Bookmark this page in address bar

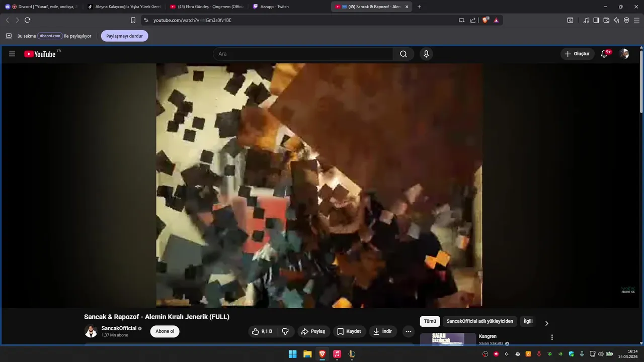pyautogui.click(x=133, y=20)
